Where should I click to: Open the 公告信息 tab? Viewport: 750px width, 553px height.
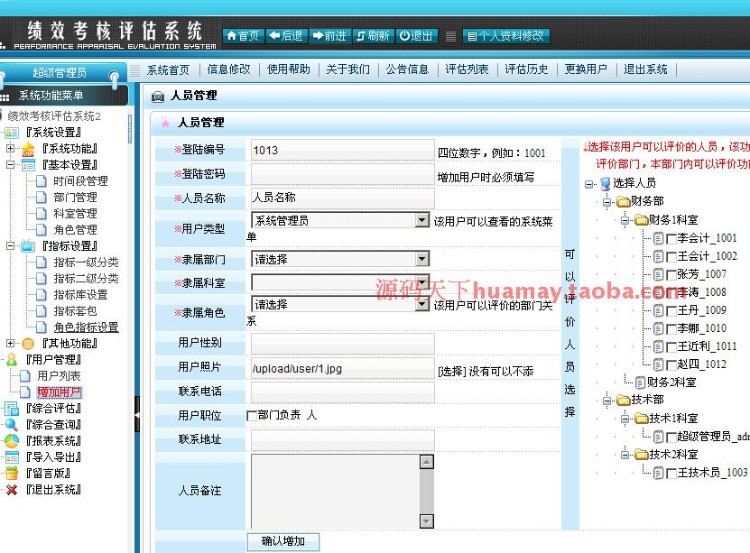[407, 69]
